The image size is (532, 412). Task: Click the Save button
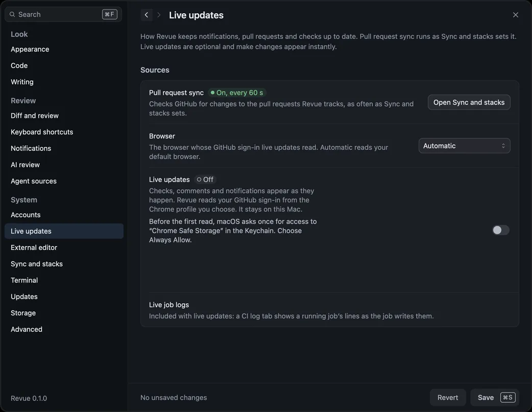click(495, 397)
